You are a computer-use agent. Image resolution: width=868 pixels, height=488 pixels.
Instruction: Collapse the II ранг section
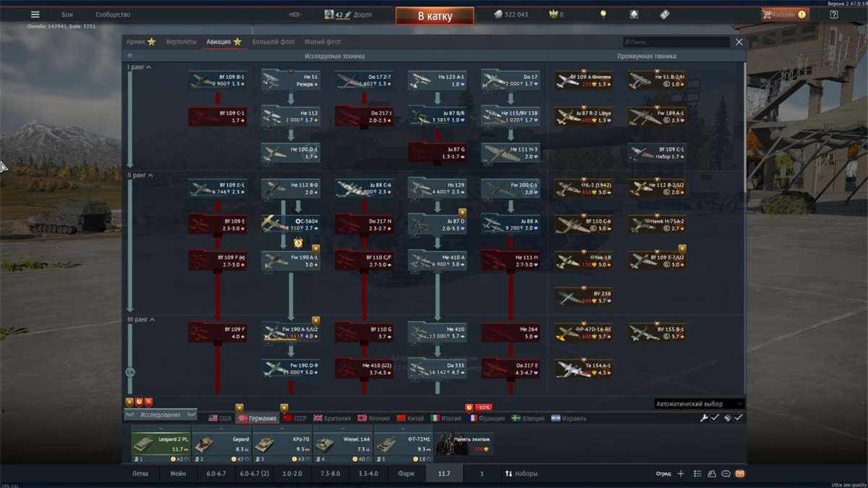[140, 175]
